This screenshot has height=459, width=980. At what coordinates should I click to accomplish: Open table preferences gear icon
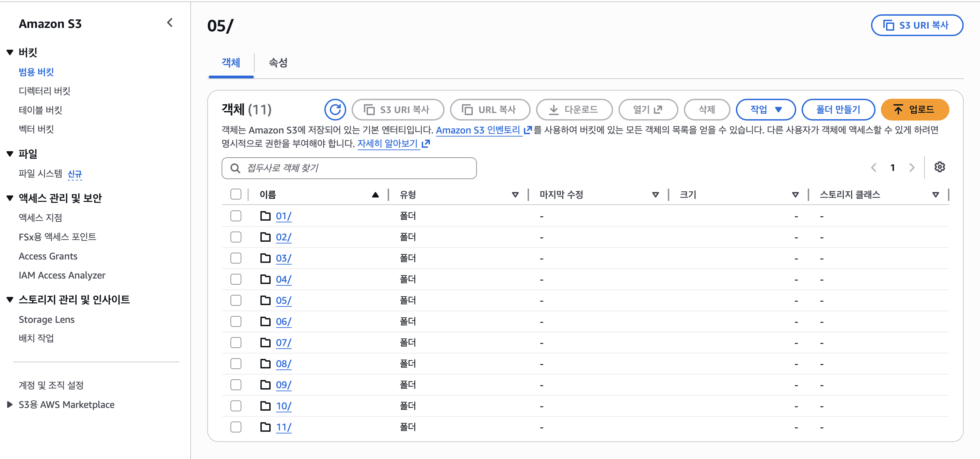939,167
